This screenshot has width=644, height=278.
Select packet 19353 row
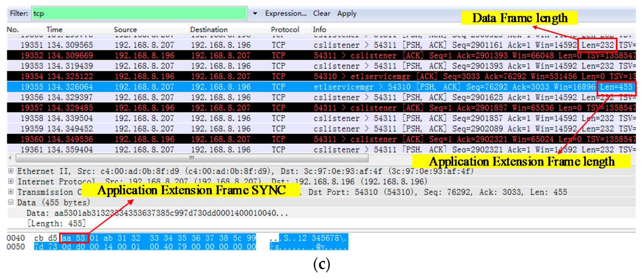coord(321,66)
